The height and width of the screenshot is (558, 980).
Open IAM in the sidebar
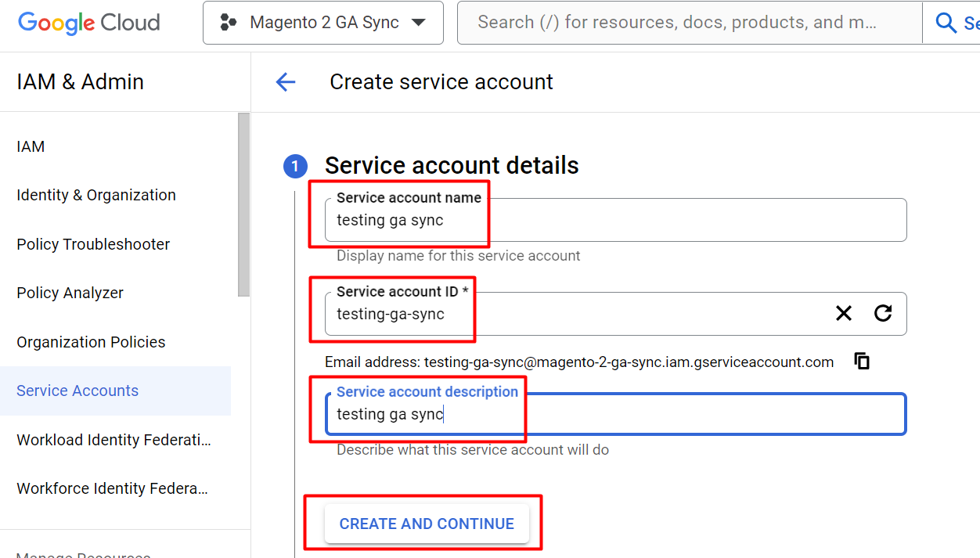click(x=31, y=146)
